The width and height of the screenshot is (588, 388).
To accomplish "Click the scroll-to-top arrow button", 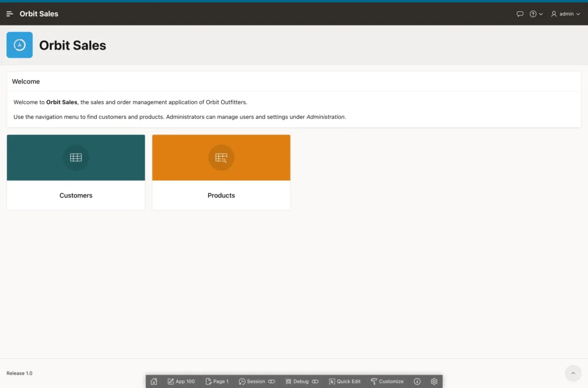I will [573, 373].
